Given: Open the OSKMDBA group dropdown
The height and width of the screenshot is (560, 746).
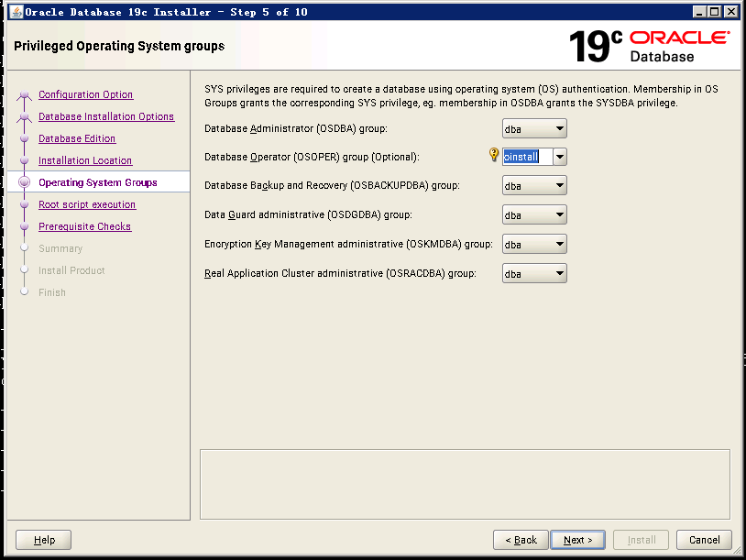Looking at the screenshot, I should (x=534, y=244).
